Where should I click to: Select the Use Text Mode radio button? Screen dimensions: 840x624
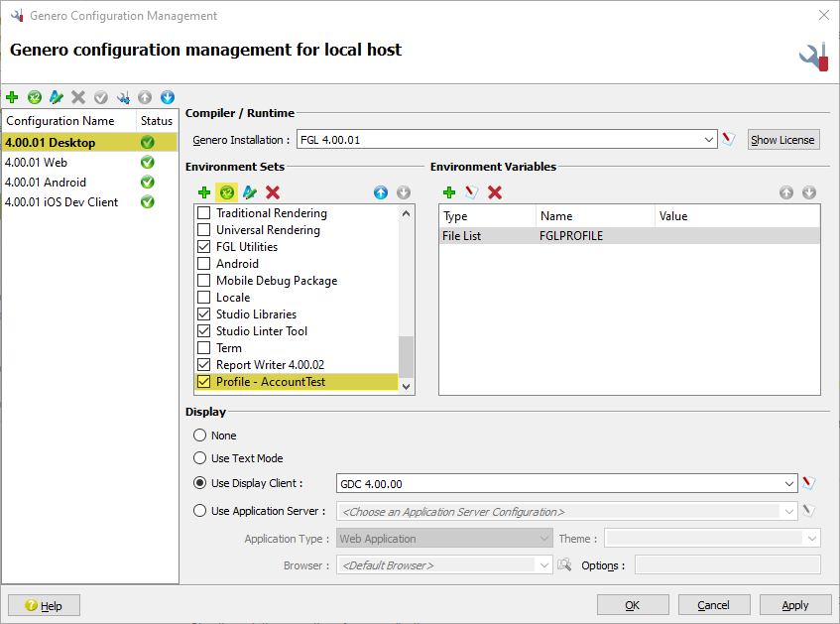pos(198,457)
